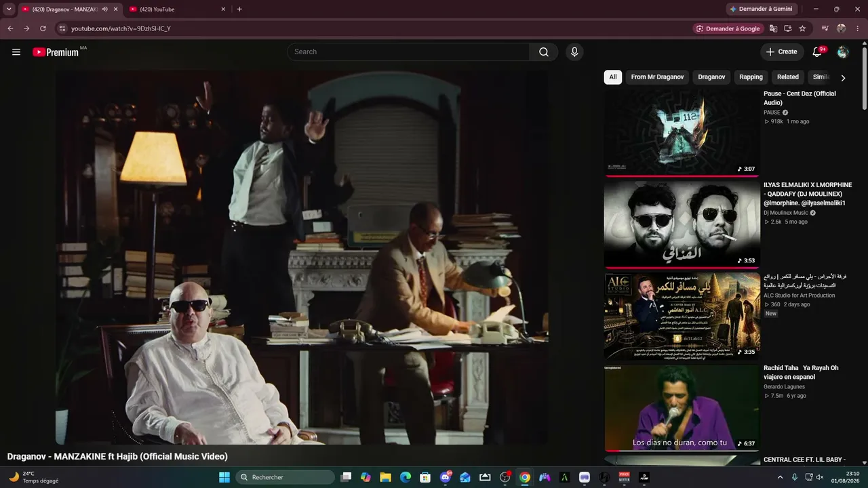Open YouTube notifications bell
868x488 pixels.
pos(817,52)
